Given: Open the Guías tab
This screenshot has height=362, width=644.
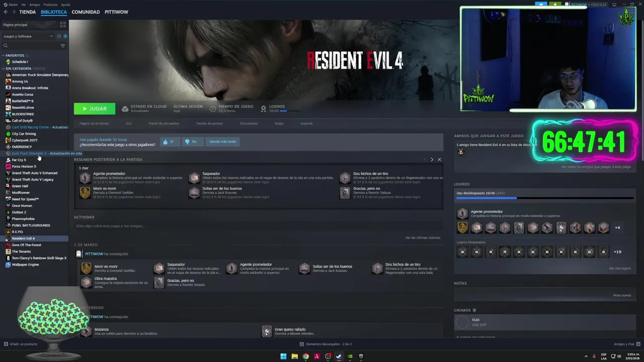Looking at the screenshot, I should (279, 123).
